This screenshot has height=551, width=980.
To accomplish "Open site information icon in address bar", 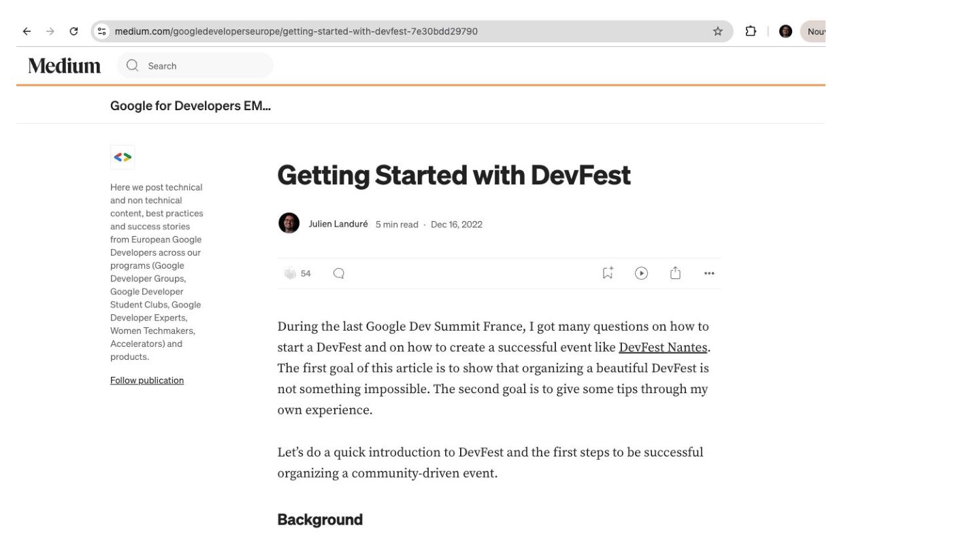I will (x=102, y=31).
